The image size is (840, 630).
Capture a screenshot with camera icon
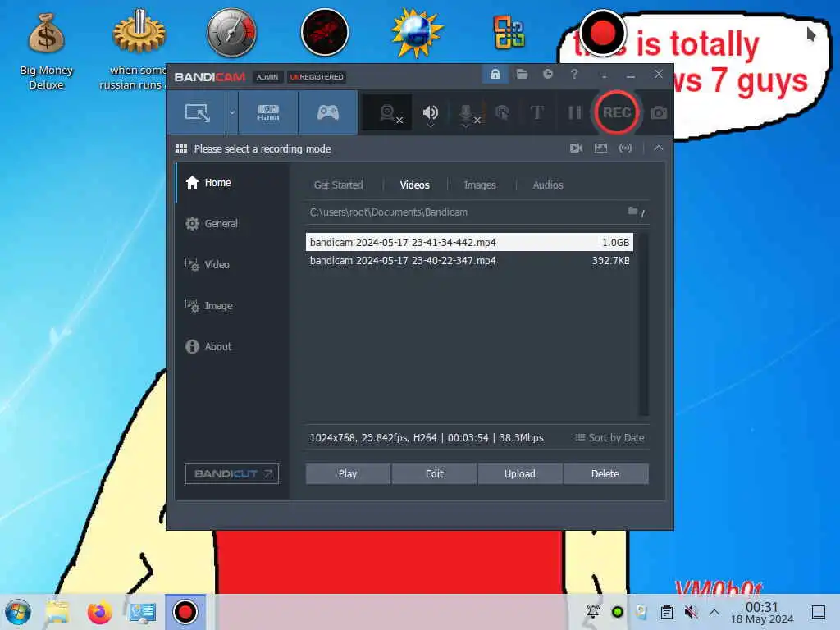659,113
